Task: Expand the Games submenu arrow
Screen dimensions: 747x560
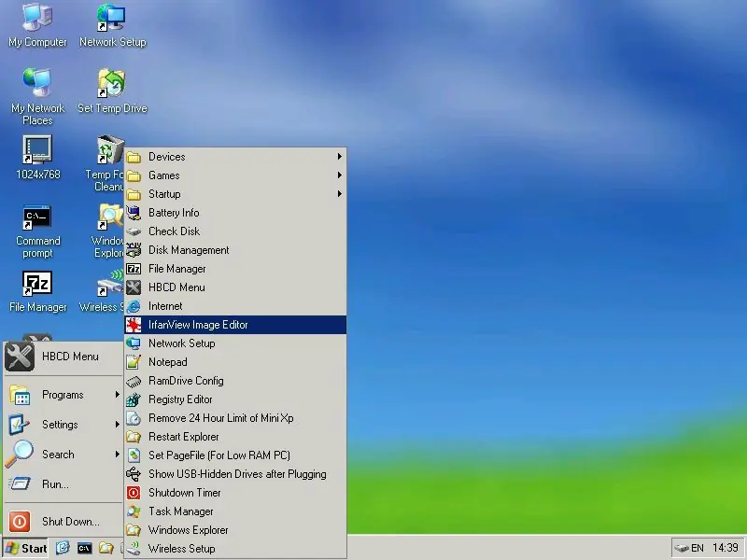Action: [339, 175]
